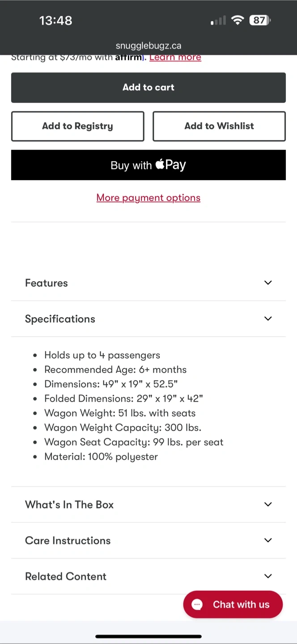Tap the cellular signal bars
297x644 pixels.
click(x=218, y=21)
